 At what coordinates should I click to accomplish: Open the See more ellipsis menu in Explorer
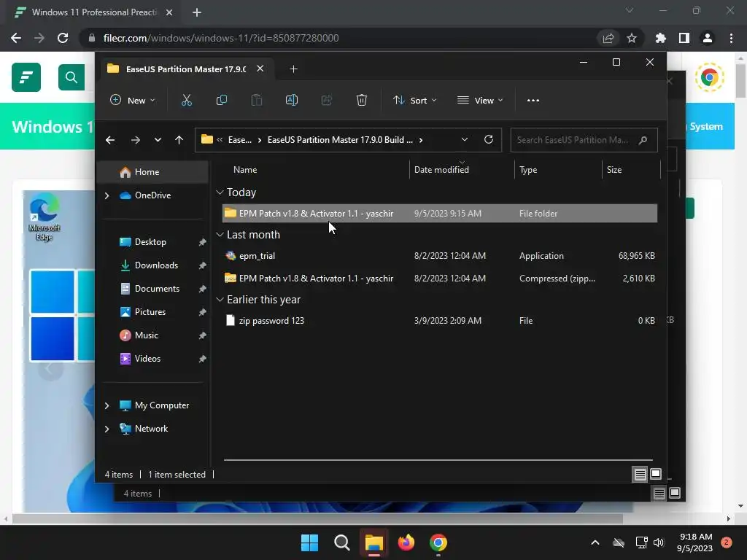coord(533,101)
